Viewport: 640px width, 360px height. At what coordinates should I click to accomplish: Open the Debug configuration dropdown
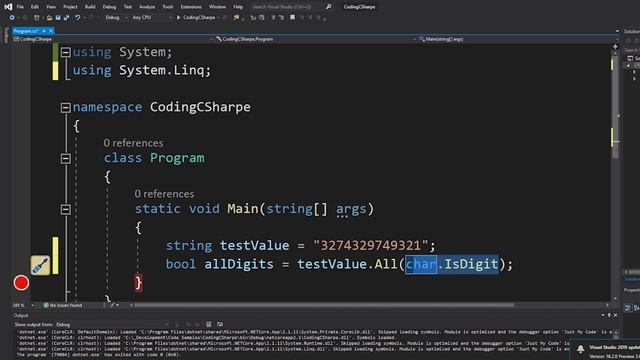pyautogui.click(x=116, y=18)
